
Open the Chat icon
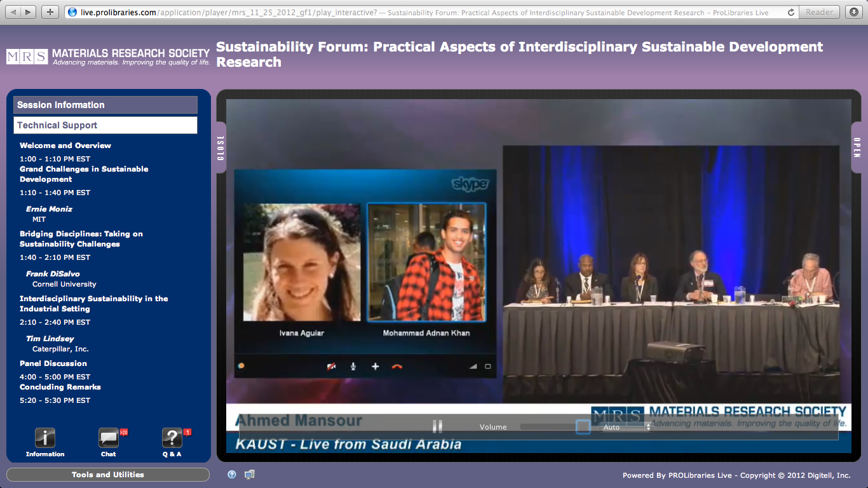point(109,438)
